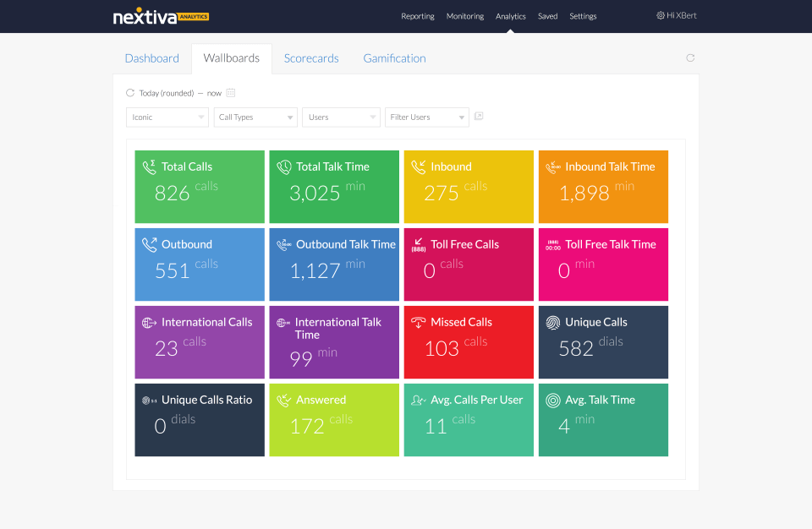Screen dimensions: 812x529
Task: Select the Wallboards tab
Action: point(232,58)
